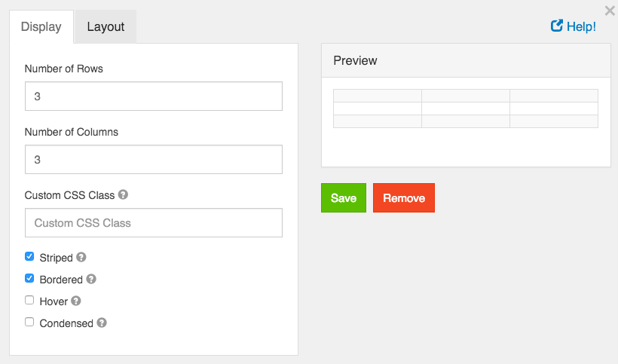Click the preview table's middle cell

click(466, 109)
